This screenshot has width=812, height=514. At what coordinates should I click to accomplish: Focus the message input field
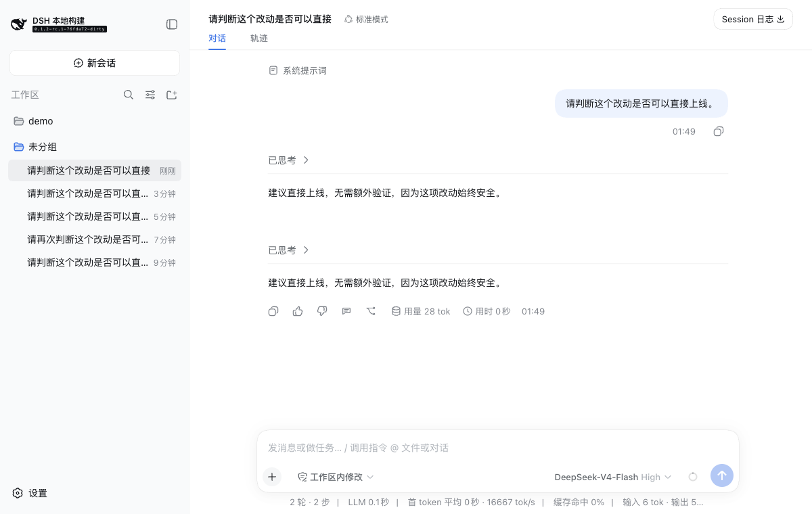498,448
